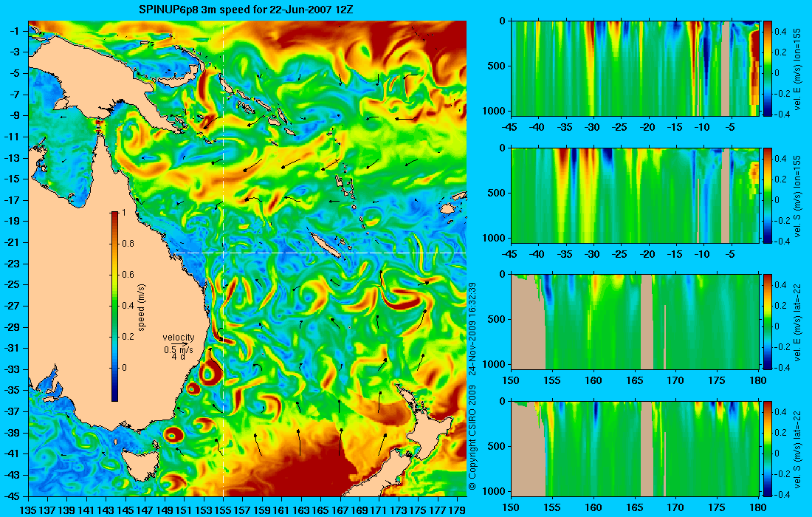Click the vel. E lon=155 depth section plot

[x=636, y=68]
